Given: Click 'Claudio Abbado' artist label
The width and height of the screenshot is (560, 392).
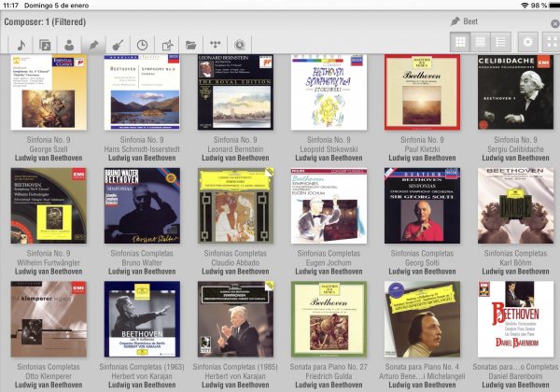Looking at the screenshot, I should pyautogui.click(x=235, y=263).
